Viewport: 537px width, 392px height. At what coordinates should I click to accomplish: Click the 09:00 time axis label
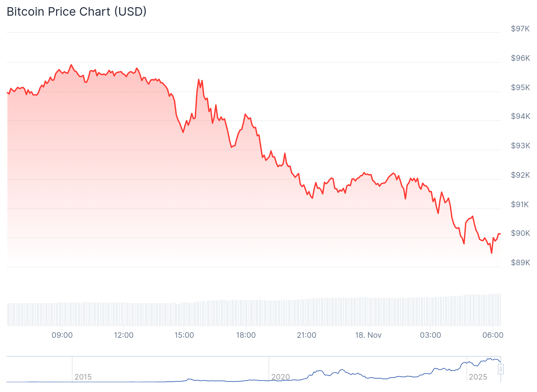pyautogui.click(x=62, y=335)
